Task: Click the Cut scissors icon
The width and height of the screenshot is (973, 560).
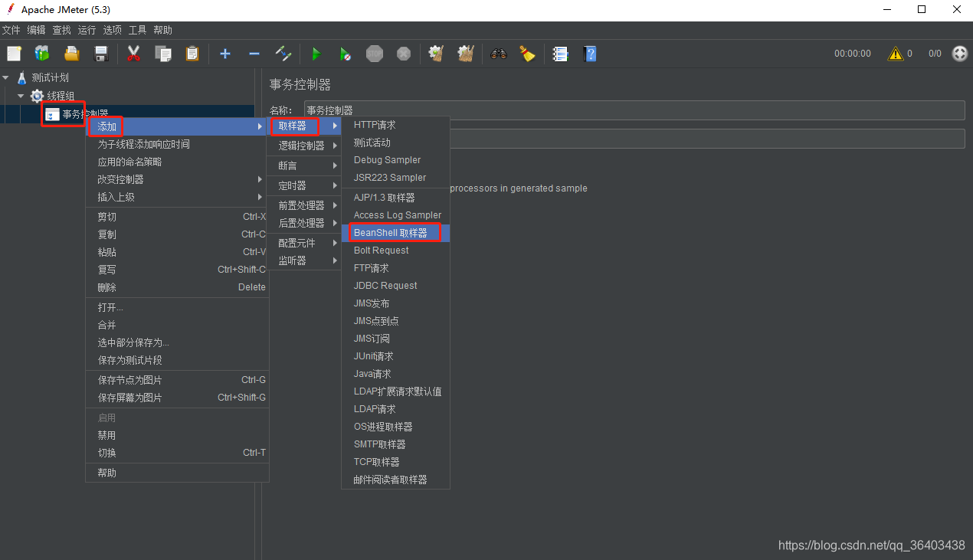Action: (133, 54)
